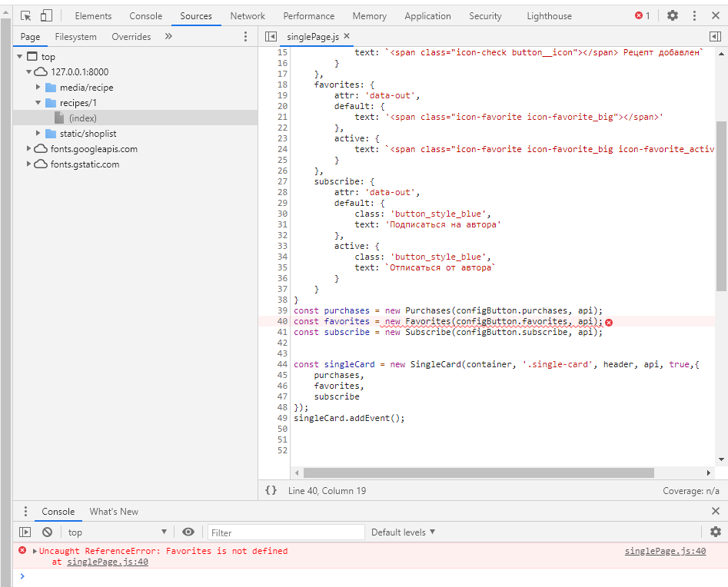Toggle the console sidebar panel

(x=25, y=532)
